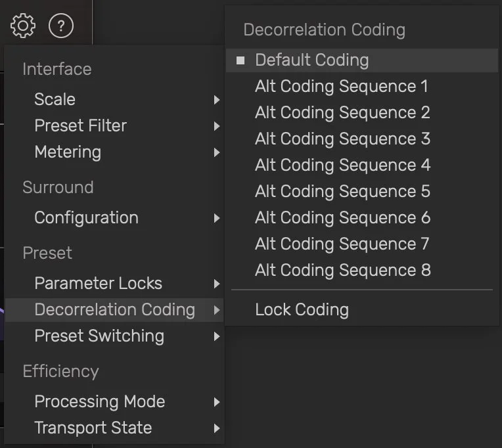This screenshot has width=502, height=448.
Task: Click Decorrelation Coding menu entry
Action: 114,310
